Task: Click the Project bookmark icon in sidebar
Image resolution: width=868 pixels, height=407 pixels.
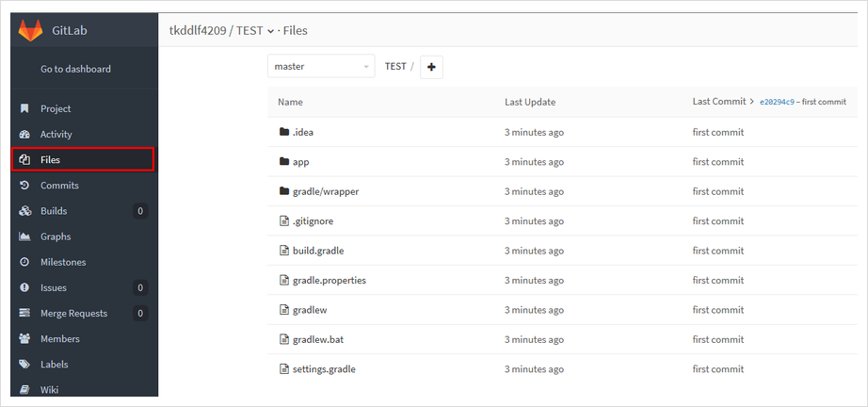Action: coord(24,108)
